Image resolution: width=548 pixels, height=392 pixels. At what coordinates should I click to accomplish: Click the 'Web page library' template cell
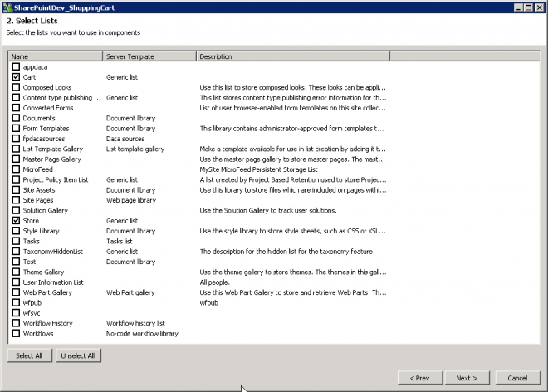131,200
